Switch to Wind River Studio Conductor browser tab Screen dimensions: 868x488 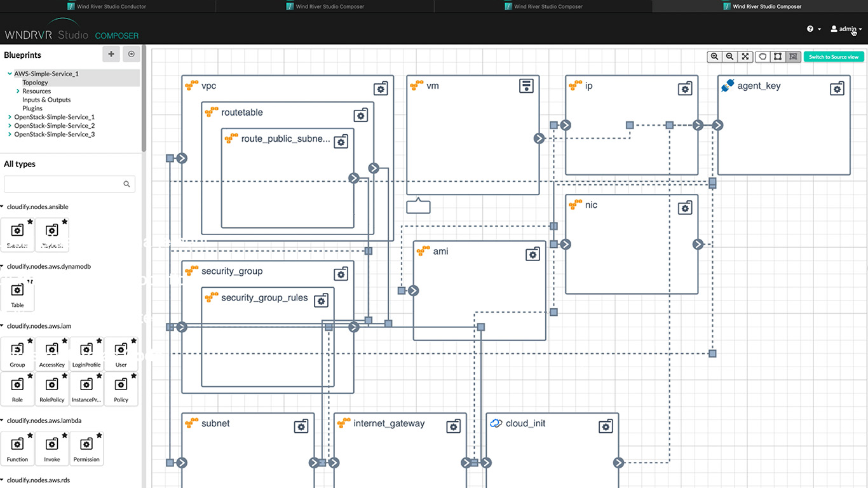(x=107, y=6)
